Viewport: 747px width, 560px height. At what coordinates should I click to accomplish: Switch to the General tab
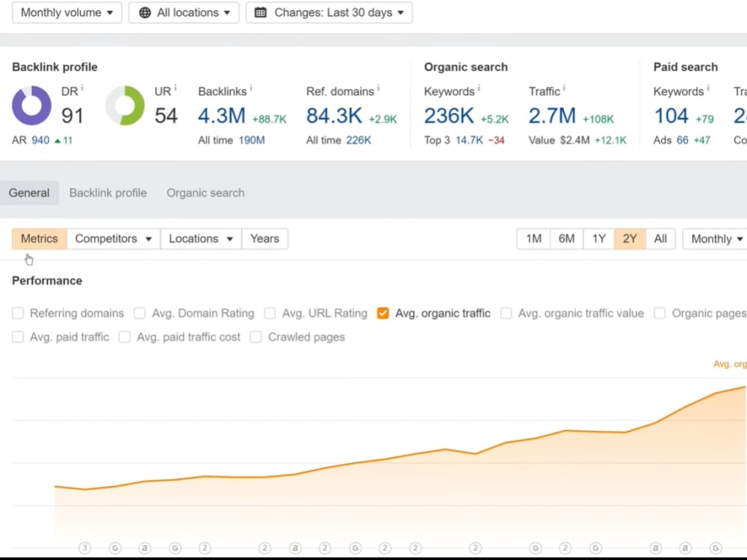(29, 193)
